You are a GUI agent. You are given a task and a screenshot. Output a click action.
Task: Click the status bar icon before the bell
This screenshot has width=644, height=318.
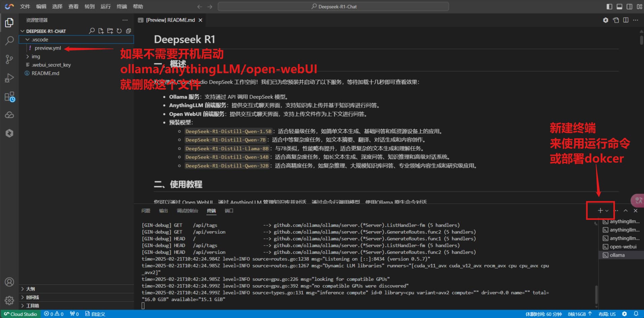point(624,314)
